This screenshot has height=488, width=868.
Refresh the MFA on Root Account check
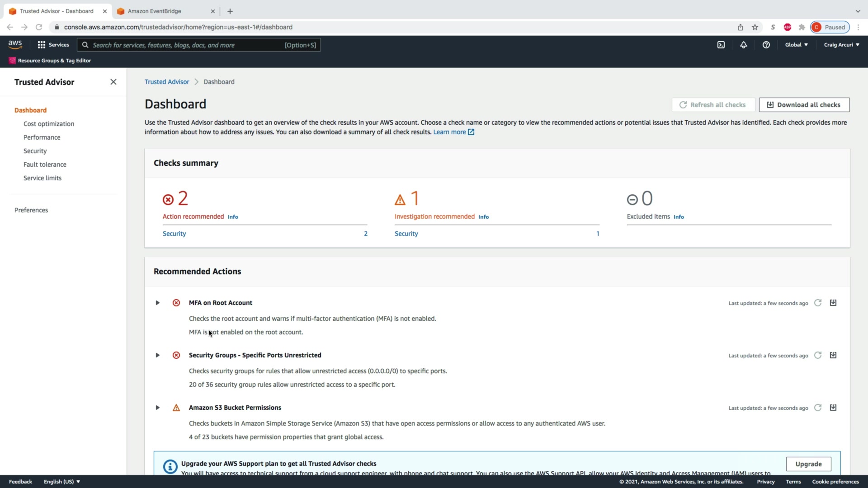(817, 303)
